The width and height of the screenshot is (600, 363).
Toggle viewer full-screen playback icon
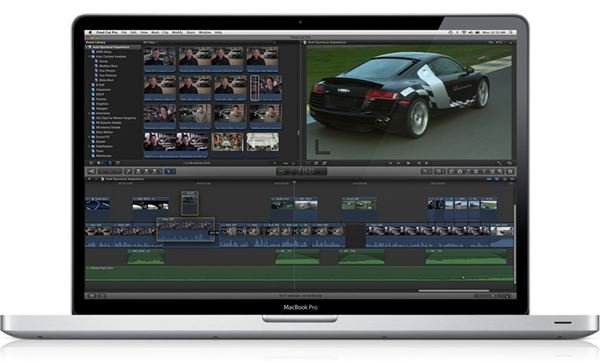[x=499, y=163]
